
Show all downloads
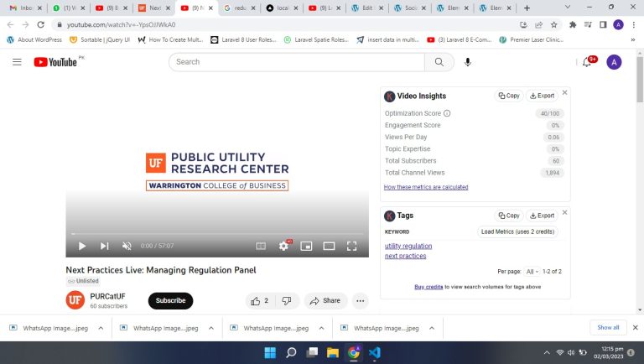pyautogui.click(x=608, y=327)
